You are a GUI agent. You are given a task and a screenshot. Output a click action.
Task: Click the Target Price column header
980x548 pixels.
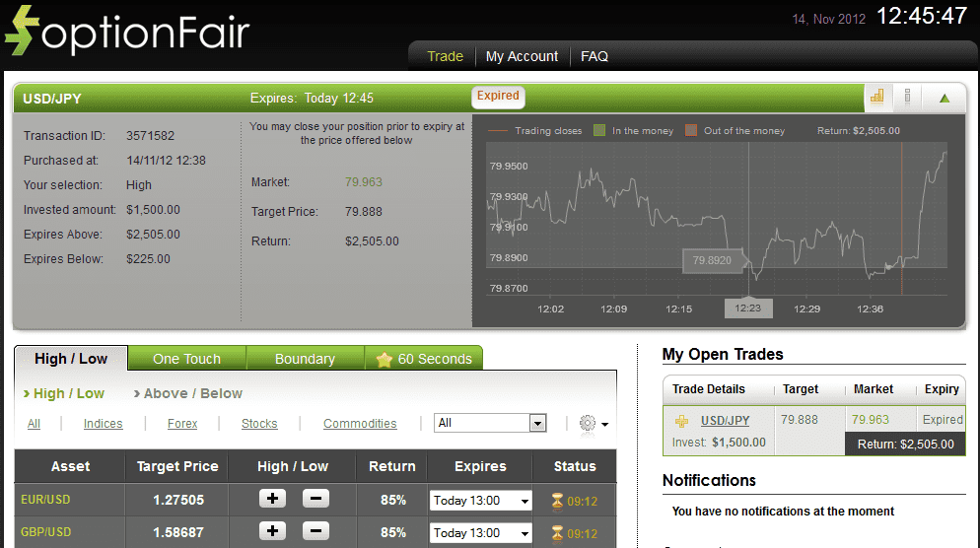177,466
